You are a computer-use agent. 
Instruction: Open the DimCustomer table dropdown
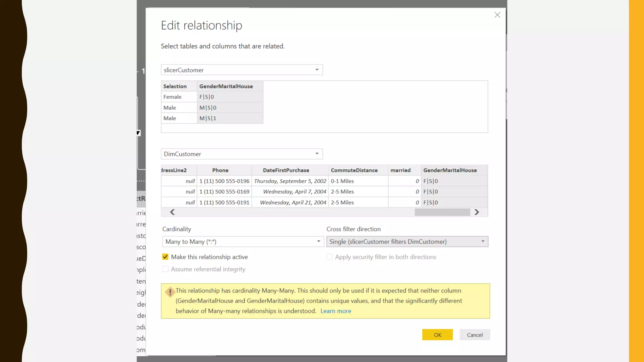[241, 154]
